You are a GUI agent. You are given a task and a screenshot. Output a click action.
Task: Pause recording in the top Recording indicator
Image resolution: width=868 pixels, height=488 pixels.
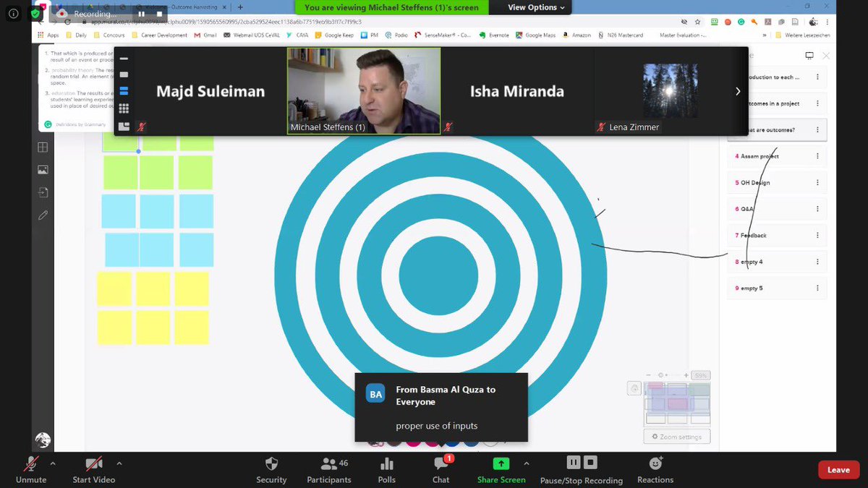click(x=141, y=14)
